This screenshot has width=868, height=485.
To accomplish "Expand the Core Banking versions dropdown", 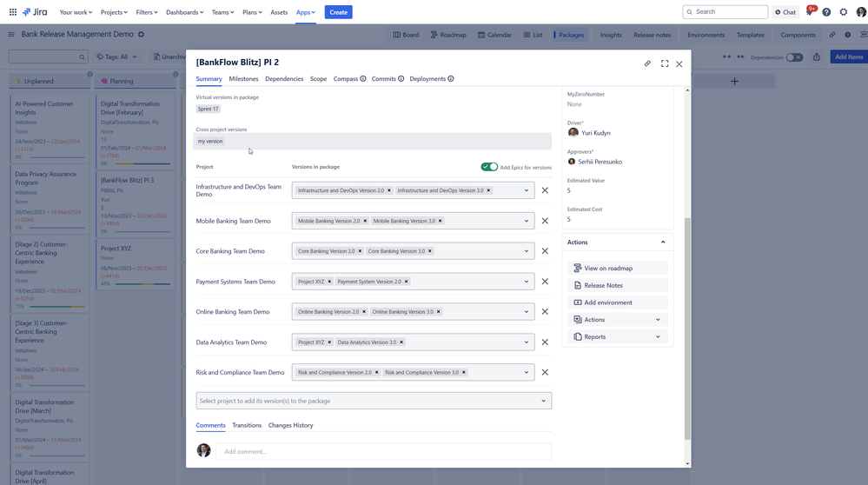I will tap(527, 251).
